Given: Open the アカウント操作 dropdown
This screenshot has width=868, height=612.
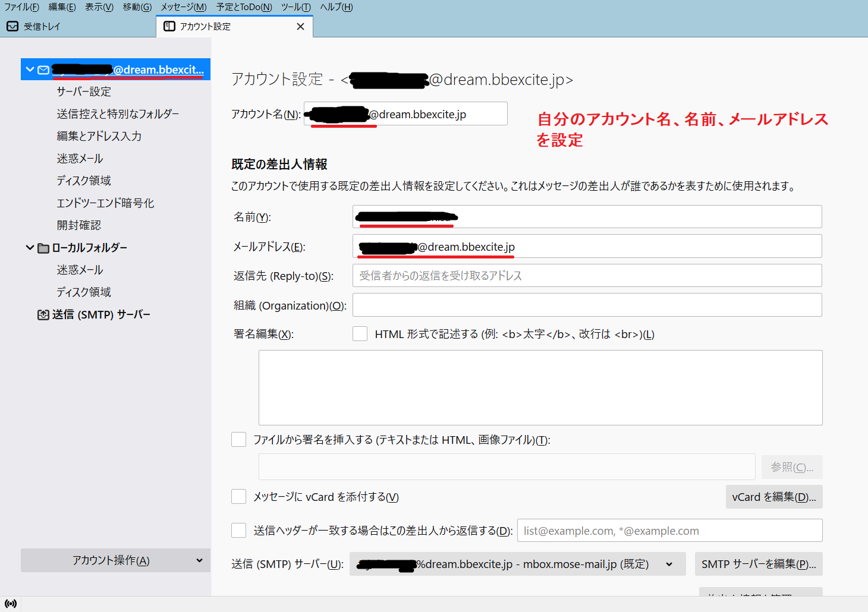Looking at the screenshot, I should (x=115, y=560).
